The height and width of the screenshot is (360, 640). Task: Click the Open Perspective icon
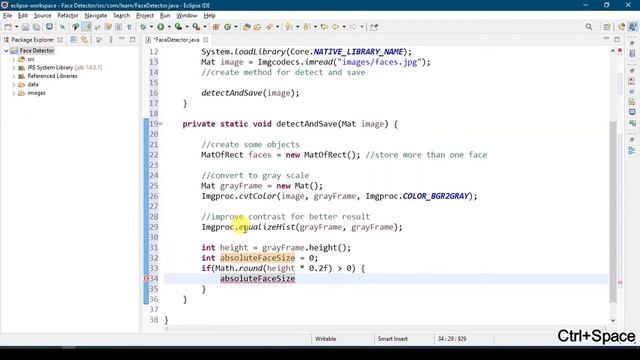coord(607,27)
